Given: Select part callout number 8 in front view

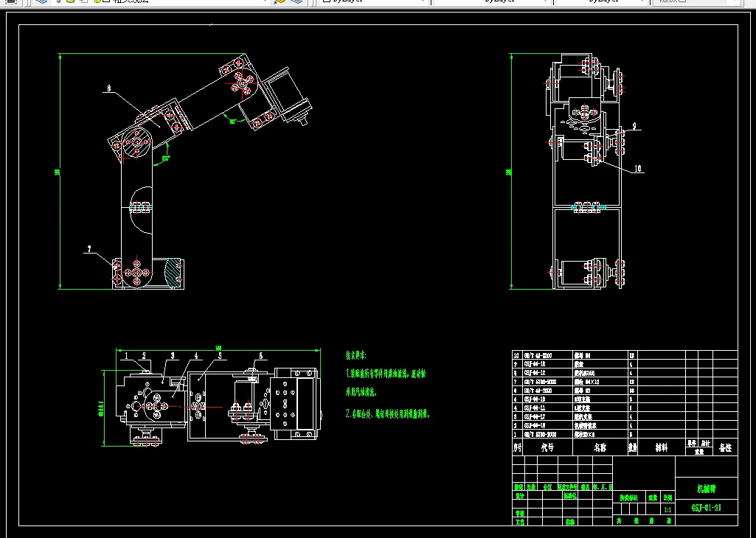Looking at the screenshot, I should (x=109, y=88).
